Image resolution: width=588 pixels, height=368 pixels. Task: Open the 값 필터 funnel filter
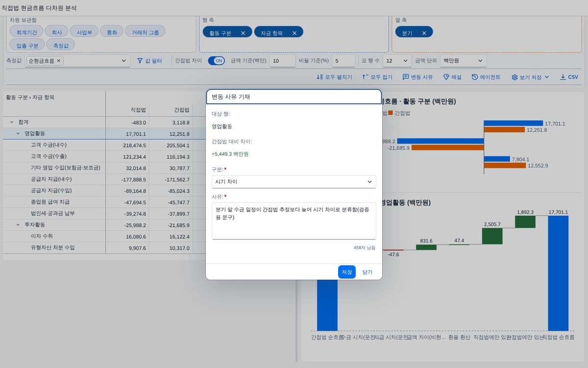point(149,61)
